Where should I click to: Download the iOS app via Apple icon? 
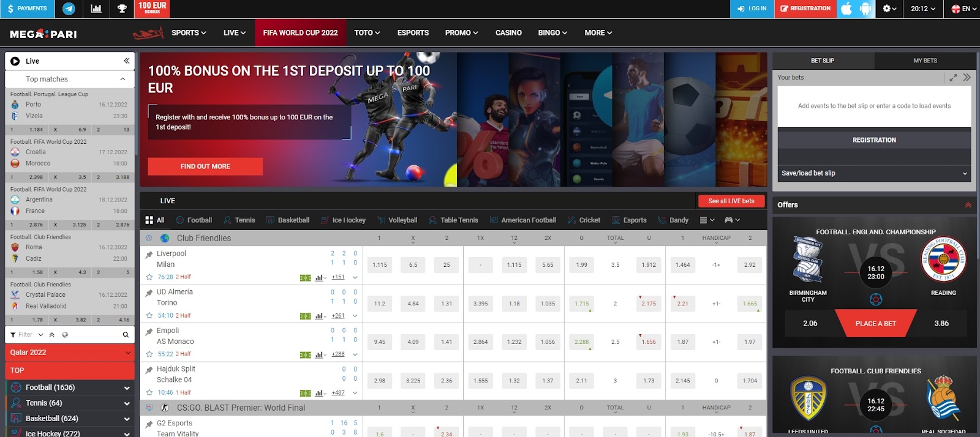846,9
